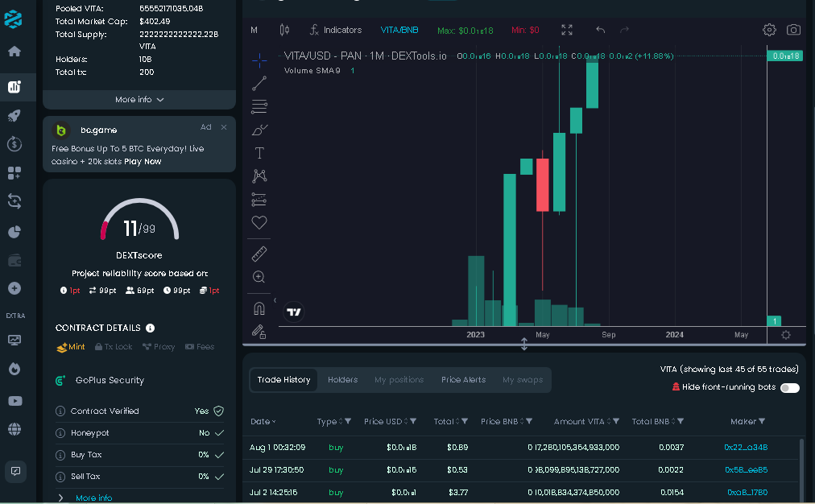Select the ruler measure tool
This screenshot has height=504, width=815.
(259, 254)
